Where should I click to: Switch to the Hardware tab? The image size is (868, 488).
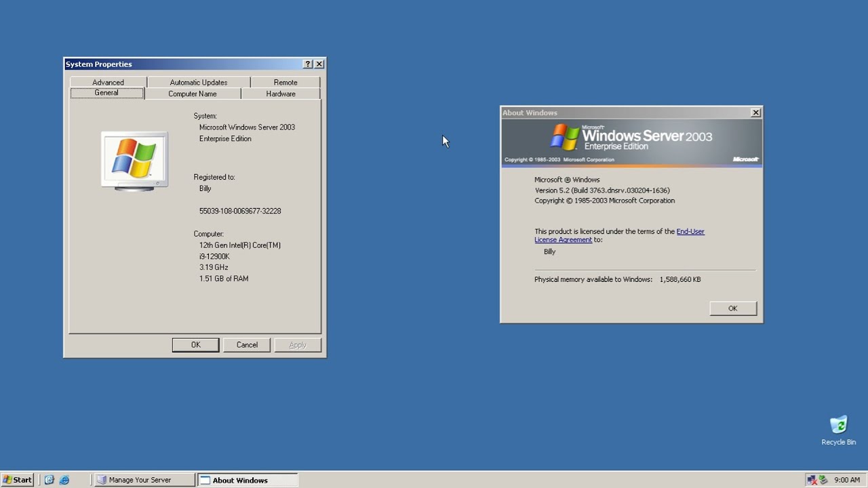tap(281, 94)
